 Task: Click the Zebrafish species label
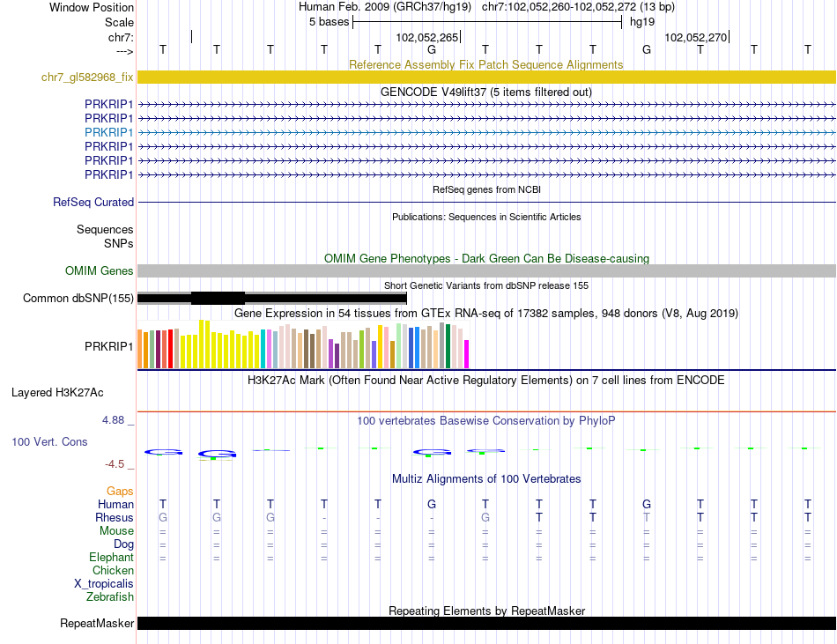point(110,597)
